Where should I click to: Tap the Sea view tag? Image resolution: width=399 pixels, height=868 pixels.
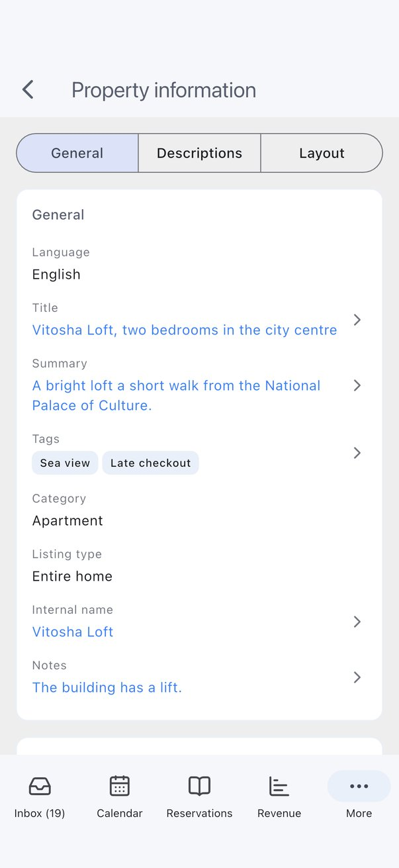pyautogui.click(x=65, y=463)
